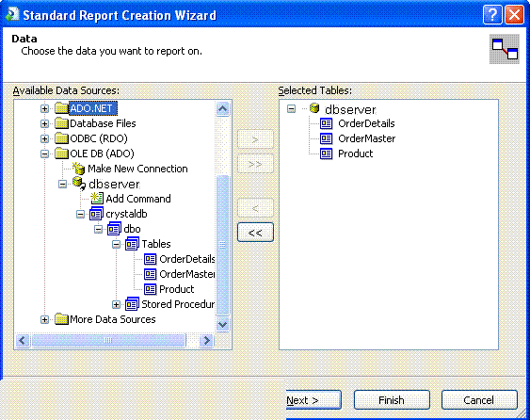Click the ADO.NET folder icon
This screenshot has height=420, width=530.
coord(61,108)
